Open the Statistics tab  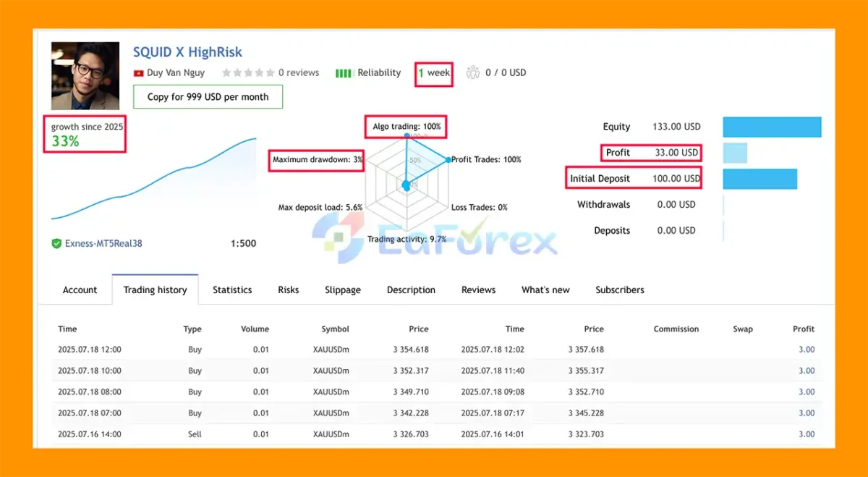click(232, 290)
